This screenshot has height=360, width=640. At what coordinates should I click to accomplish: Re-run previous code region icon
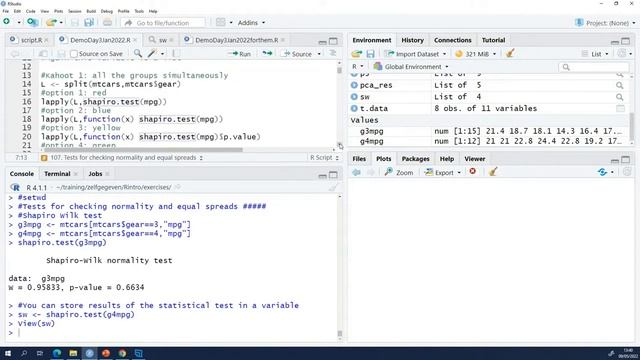tap(267, 53)
